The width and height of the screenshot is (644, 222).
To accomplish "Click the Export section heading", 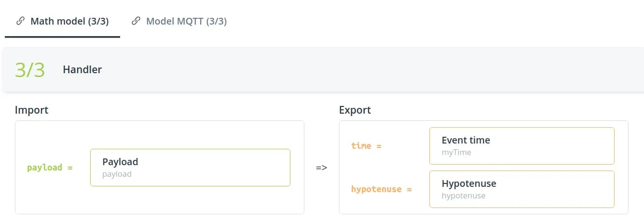I will click(x=355, y=110).
